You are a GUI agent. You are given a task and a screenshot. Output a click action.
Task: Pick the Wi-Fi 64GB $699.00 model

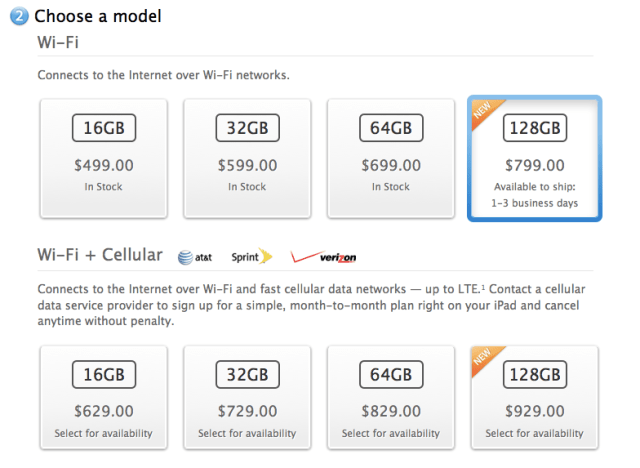click(x=390, y=158)
